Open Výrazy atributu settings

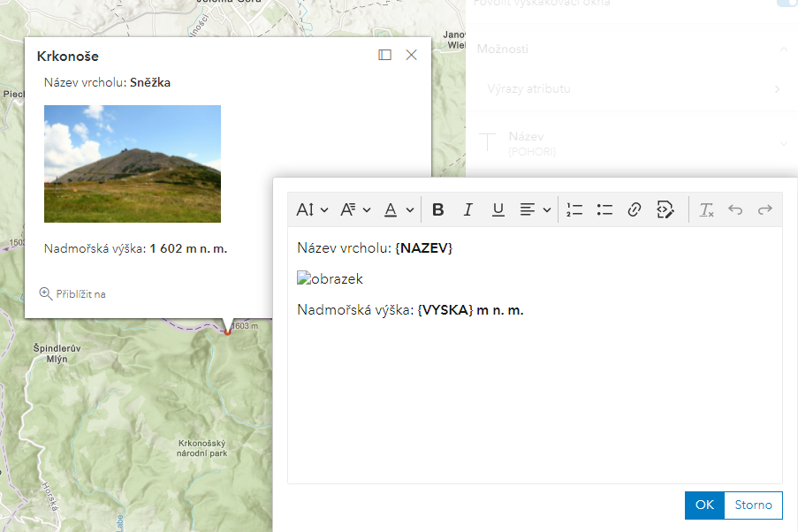coord(632,89)
